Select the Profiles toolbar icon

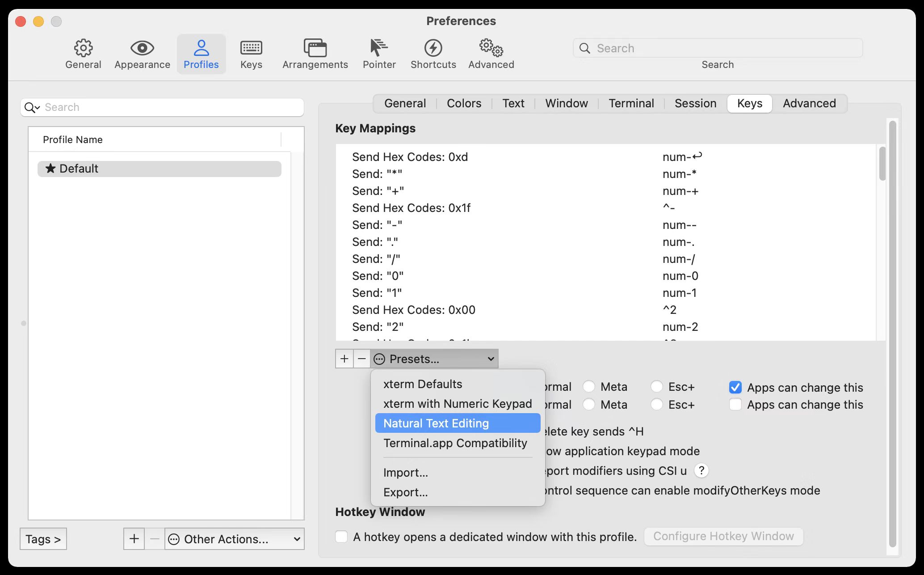tap(201, 54)
